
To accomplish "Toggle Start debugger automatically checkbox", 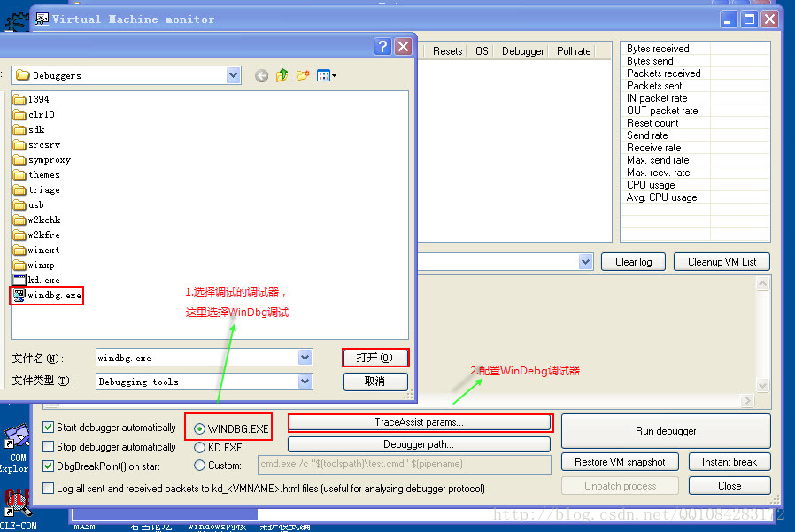I will 48,427.
